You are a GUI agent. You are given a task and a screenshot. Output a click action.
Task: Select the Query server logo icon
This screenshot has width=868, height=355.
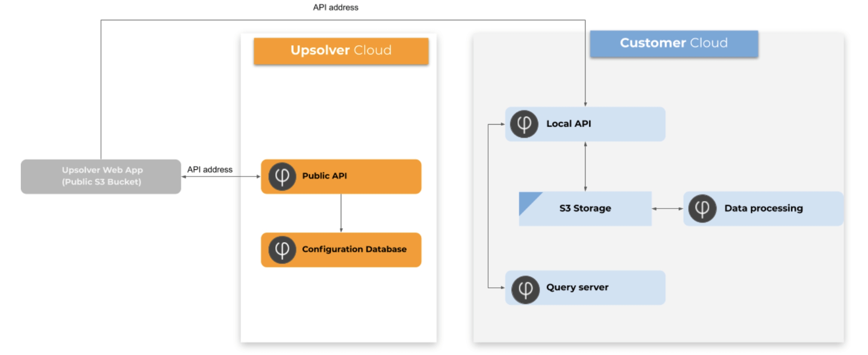point(525,289)
